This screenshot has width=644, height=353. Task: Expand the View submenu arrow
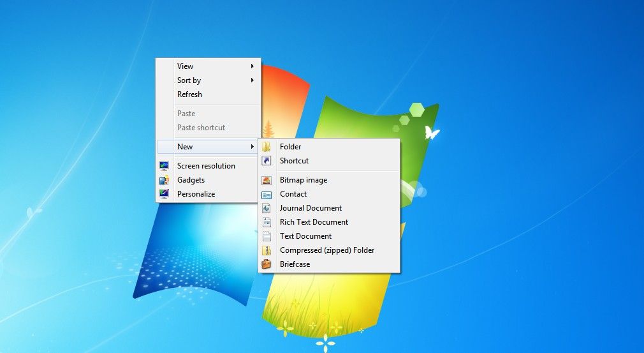pyautogui.click(x=252, y=66)
